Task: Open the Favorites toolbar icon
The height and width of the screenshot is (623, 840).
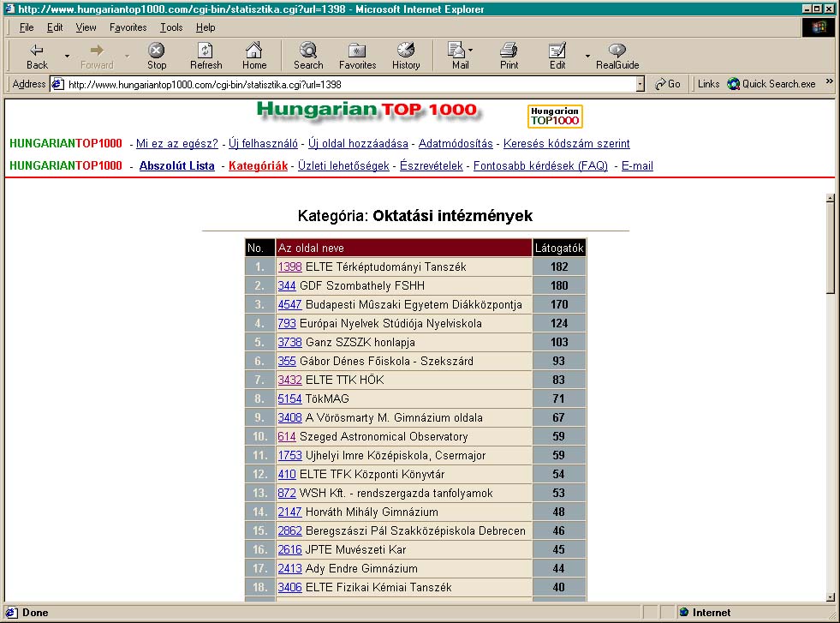Action: click(x=357, y=51)
